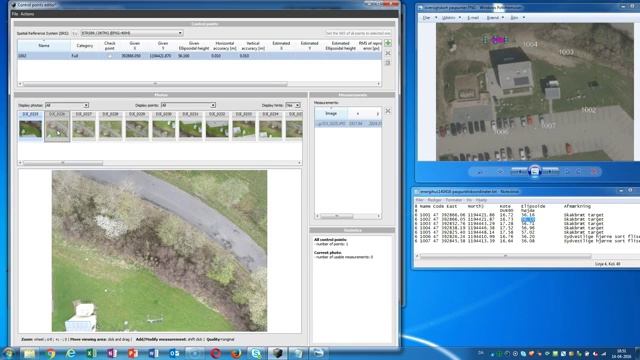This screenshot has width=640, height=360.
Task: Open the Display photos dropdown
Action: [67, 105]
